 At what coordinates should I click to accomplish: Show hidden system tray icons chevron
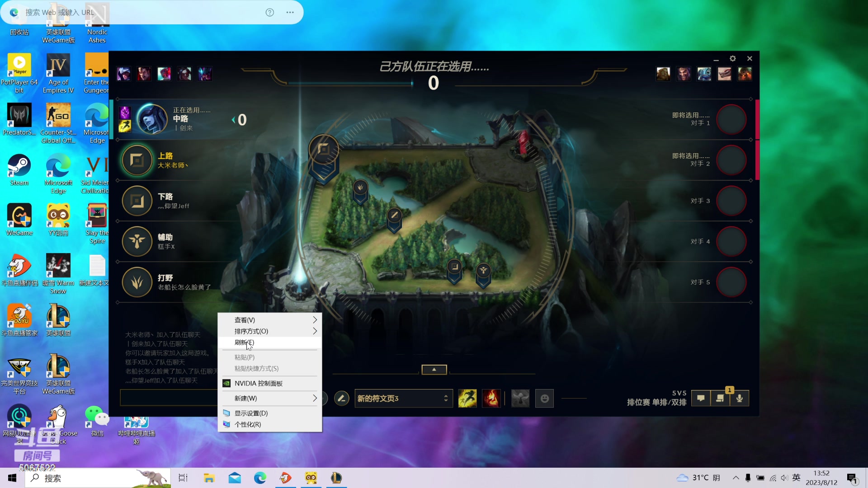tap(736, 478)
